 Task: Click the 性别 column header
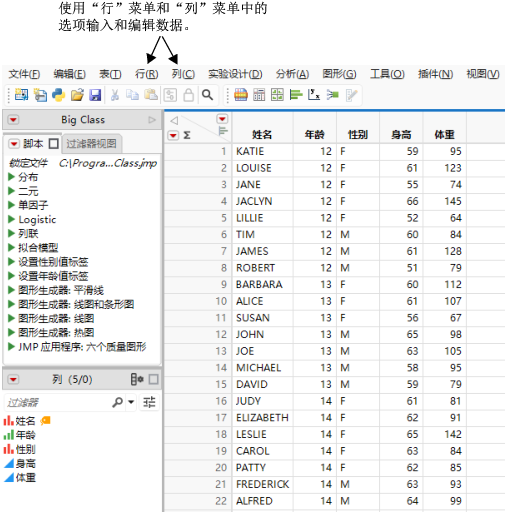[x=358, y=135]
